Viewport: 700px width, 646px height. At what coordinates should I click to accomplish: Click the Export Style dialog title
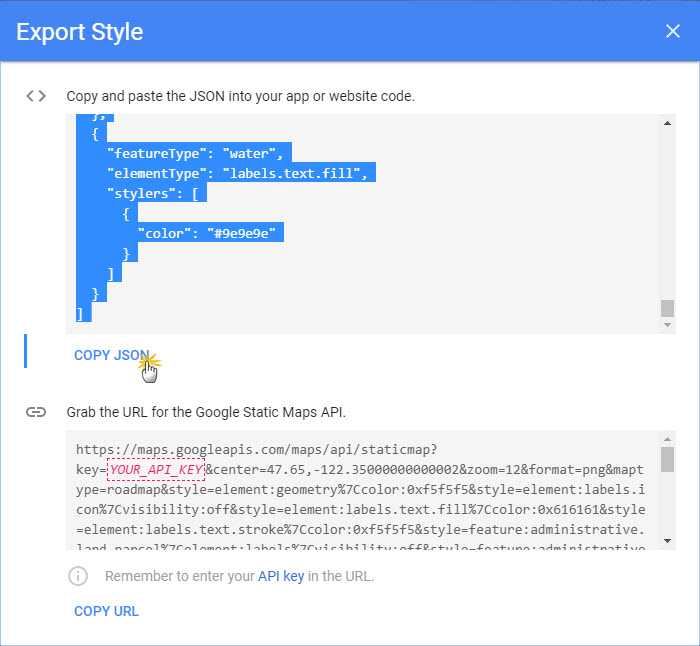pos(80,32)
